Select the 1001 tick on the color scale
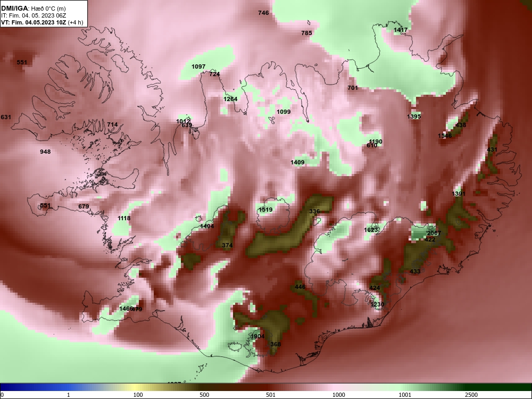The width and height of the screenshot is (532, 399). 405,395
